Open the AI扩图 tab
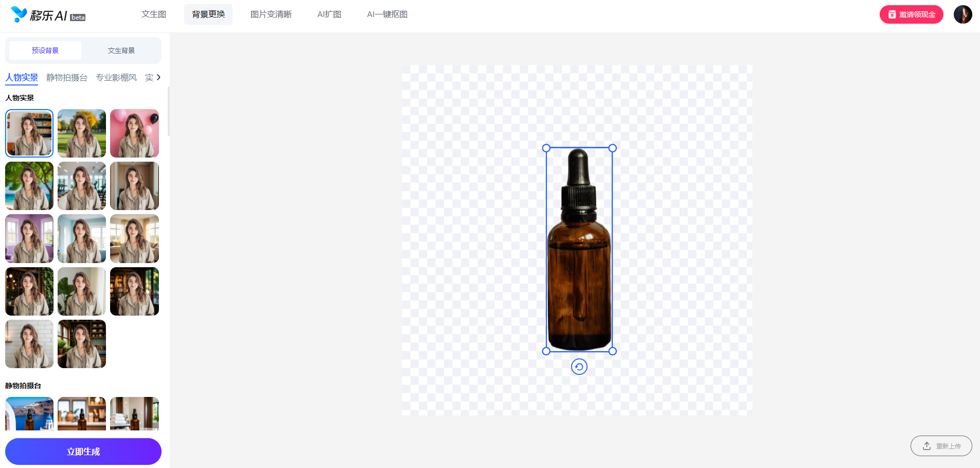 click(x=329, y=14)
